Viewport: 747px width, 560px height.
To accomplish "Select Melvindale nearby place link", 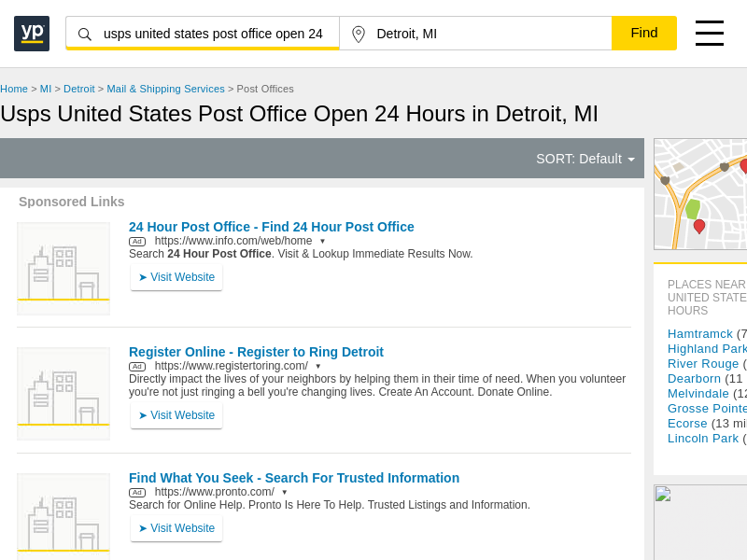I will click(698, 394).
